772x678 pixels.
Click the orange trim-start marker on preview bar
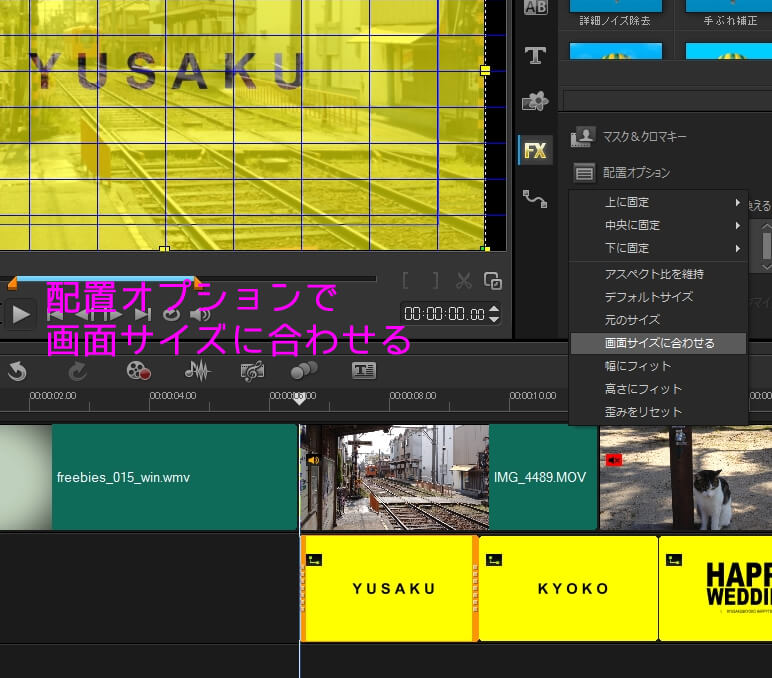coord(13,283)
